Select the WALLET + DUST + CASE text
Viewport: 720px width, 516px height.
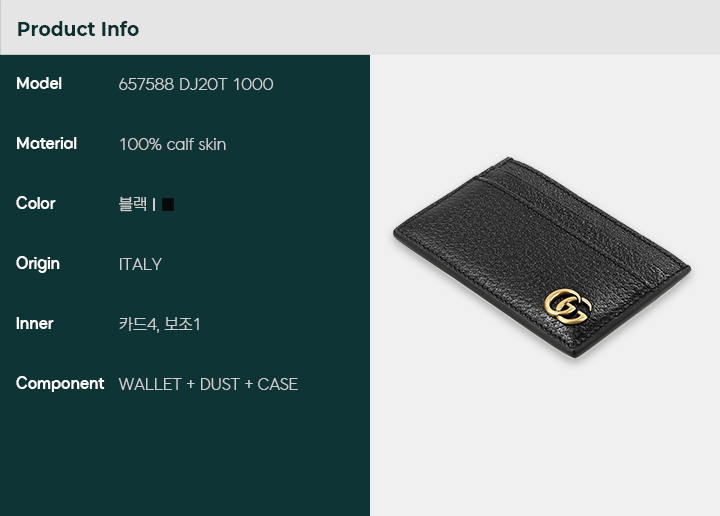tap(208, 384)
